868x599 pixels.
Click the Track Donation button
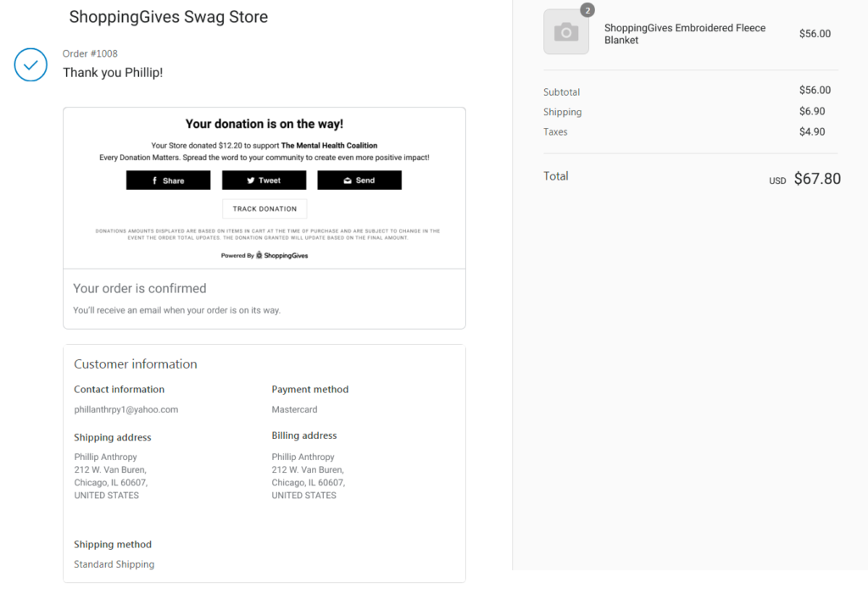click(x=264, y=208)
